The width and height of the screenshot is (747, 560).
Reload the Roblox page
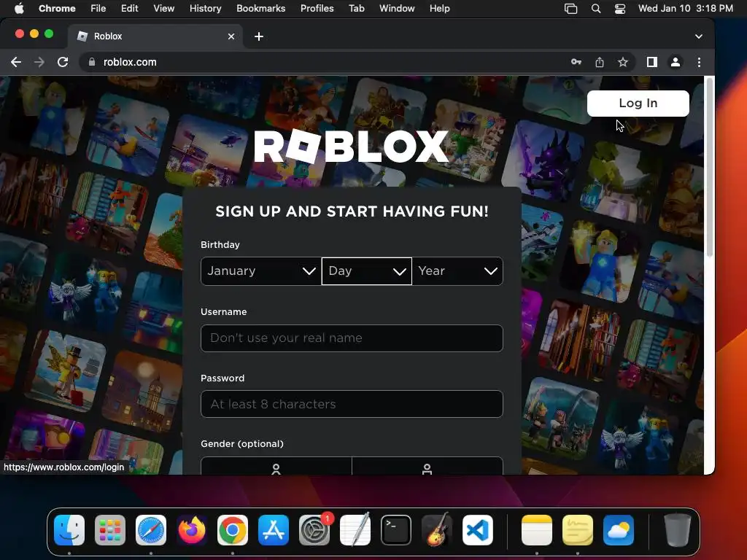[x=63, y=62]
